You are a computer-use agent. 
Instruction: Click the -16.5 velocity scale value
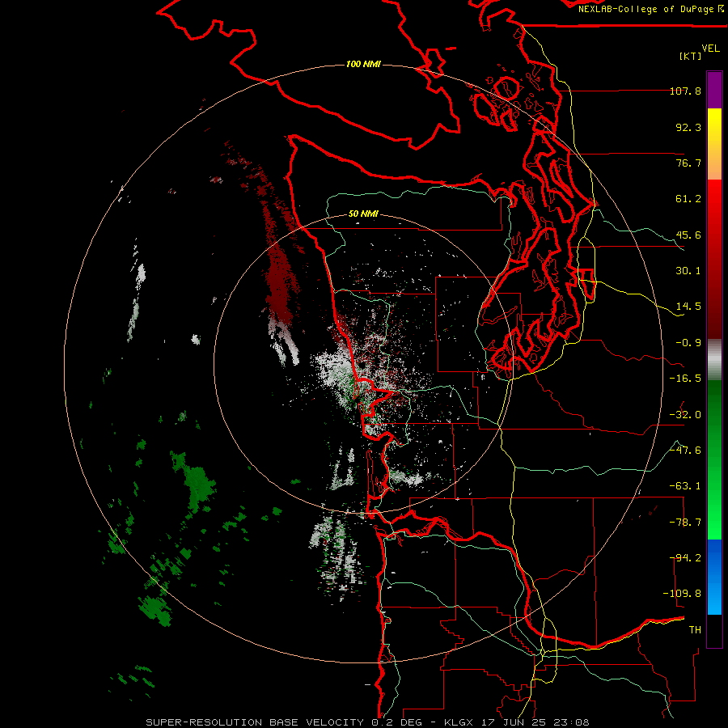point(685,379)
